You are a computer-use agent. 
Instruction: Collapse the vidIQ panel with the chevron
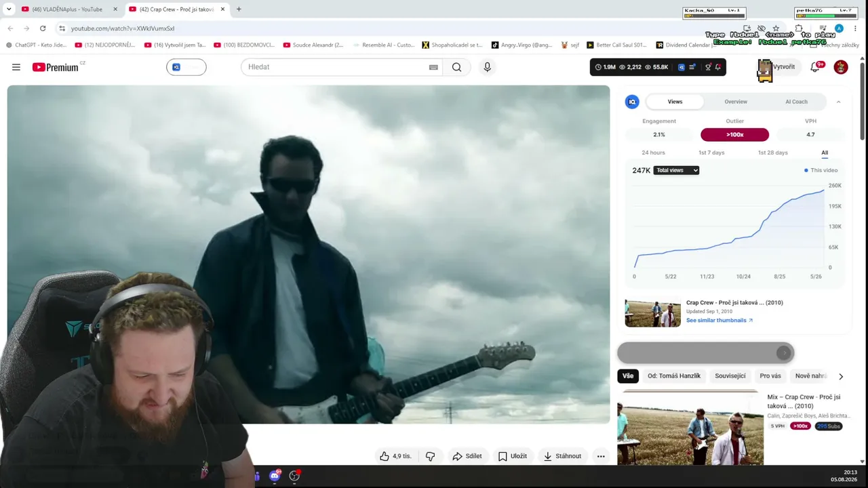[x=838, y=102]
